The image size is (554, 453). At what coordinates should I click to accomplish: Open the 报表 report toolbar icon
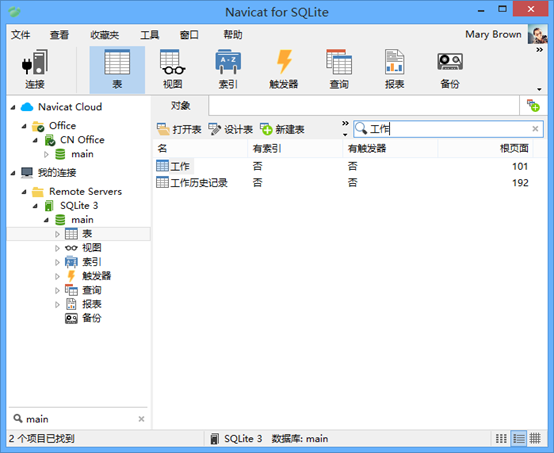click(394, 69)
